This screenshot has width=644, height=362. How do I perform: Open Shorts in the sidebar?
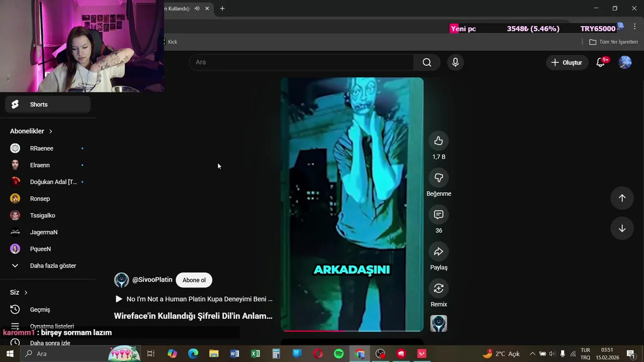tap(48, 105)
